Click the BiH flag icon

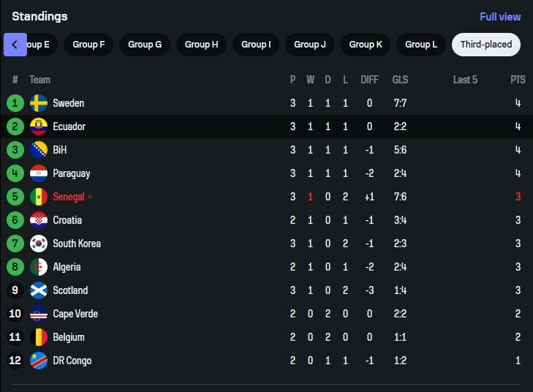click(39, 150)
